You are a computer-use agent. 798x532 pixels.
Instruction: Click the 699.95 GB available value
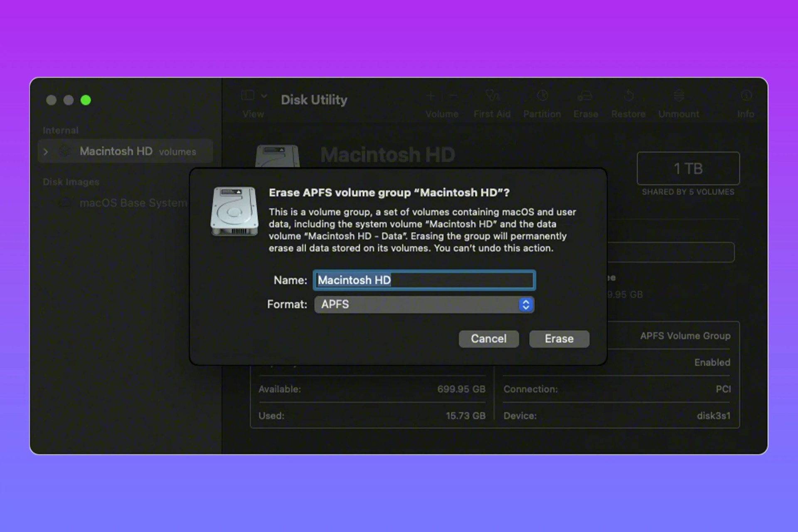click(x=461, y=389)
